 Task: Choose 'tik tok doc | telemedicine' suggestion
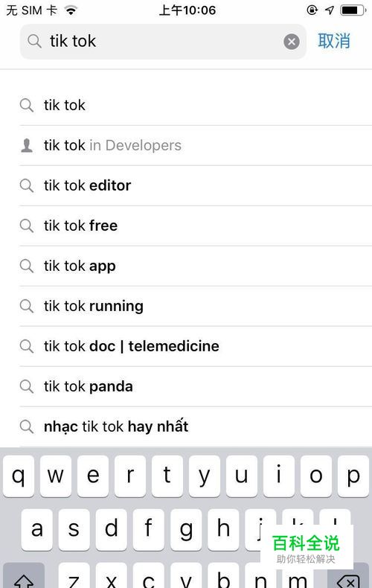click(x=196, y=346)
